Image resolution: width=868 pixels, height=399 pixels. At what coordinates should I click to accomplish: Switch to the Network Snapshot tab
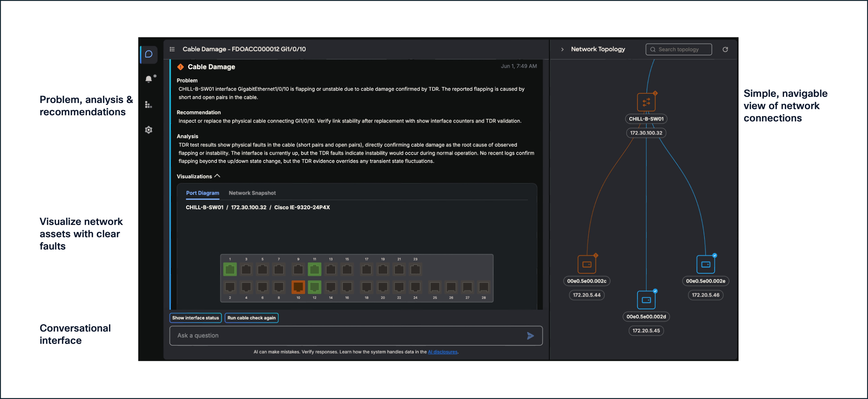(x=252, y=193)
